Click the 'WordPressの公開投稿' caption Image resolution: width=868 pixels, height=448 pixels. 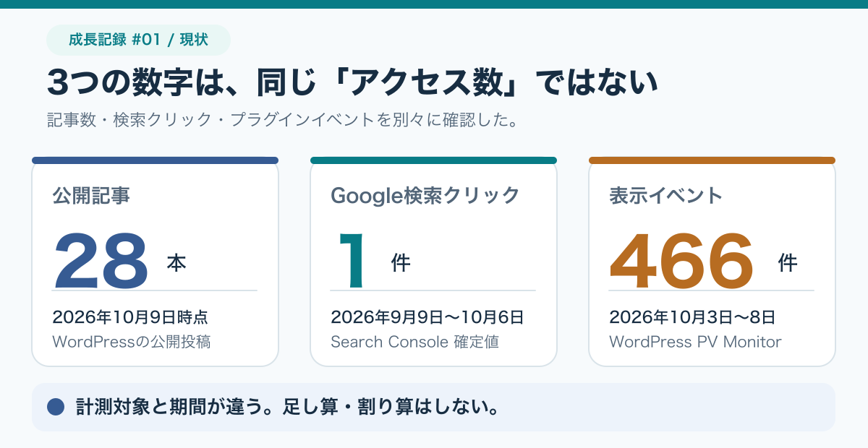(x=132, y=342)
